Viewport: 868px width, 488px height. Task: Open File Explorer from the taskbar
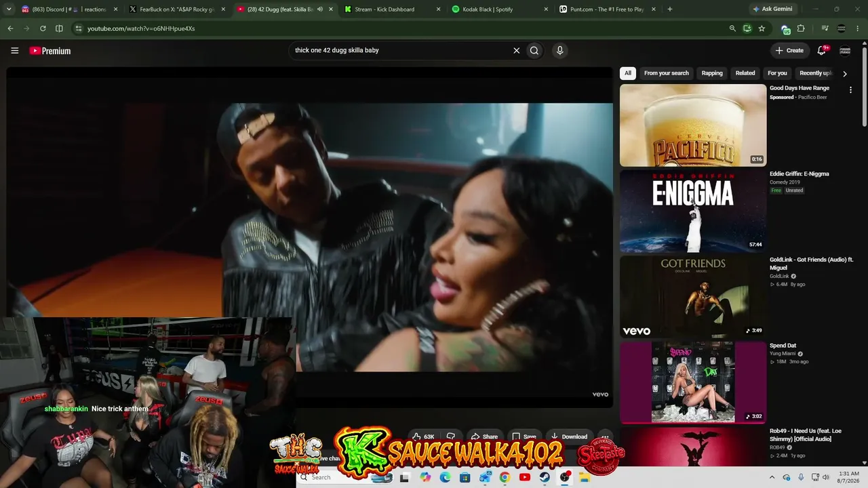(585, 477)
